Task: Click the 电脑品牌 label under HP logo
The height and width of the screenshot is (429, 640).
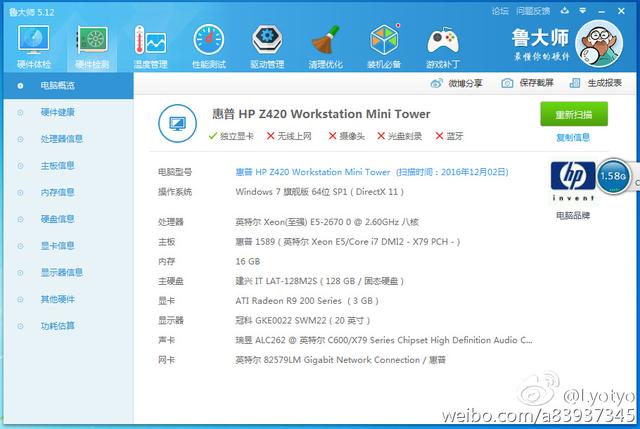Action: [573, 216]
